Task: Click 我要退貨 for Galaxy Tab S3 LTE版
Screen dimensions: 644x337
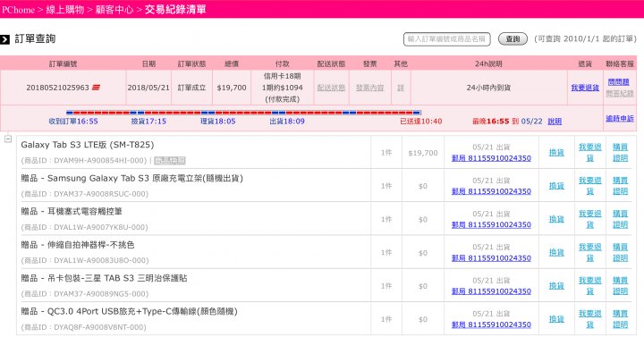Action: (x=589, y=152)
